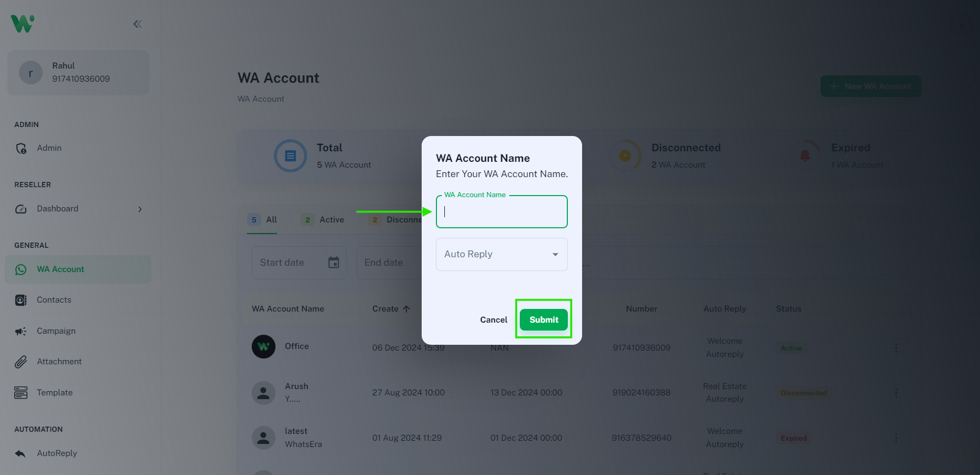
Task: Type in the WA Account Name field
Action: pos(501,212)
